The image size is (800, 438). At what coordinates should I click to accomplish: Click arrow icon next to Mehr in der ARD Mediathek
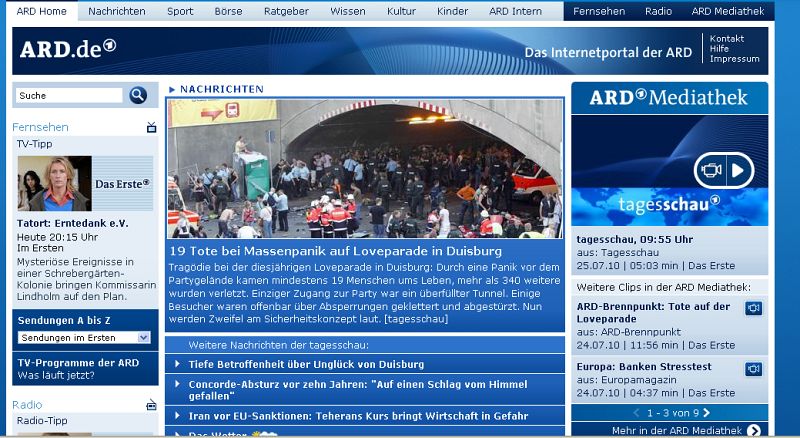point(753,431)
